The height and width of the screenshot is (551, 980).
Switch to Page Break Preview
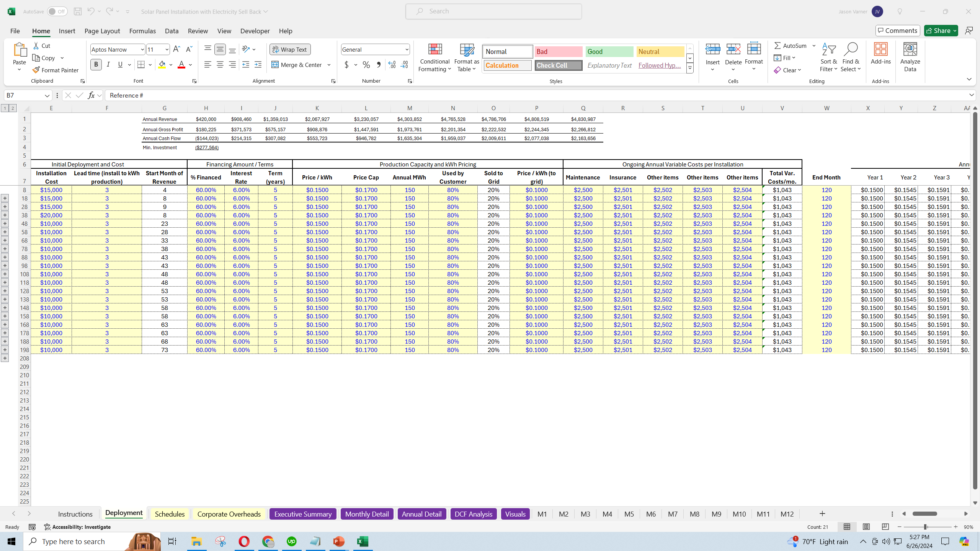pyautogui.click(x=885, y=527)
